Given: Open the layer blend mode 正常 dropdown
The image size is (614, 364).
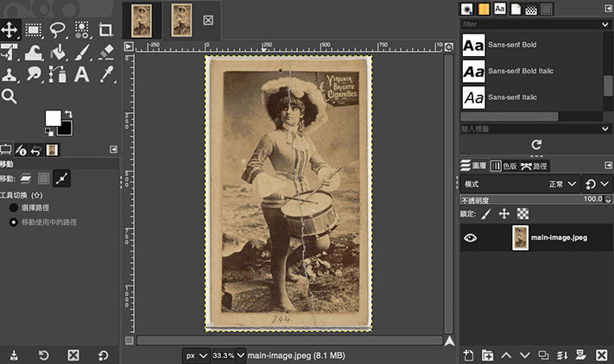Looking at the screenshot, I should [560, 184].
